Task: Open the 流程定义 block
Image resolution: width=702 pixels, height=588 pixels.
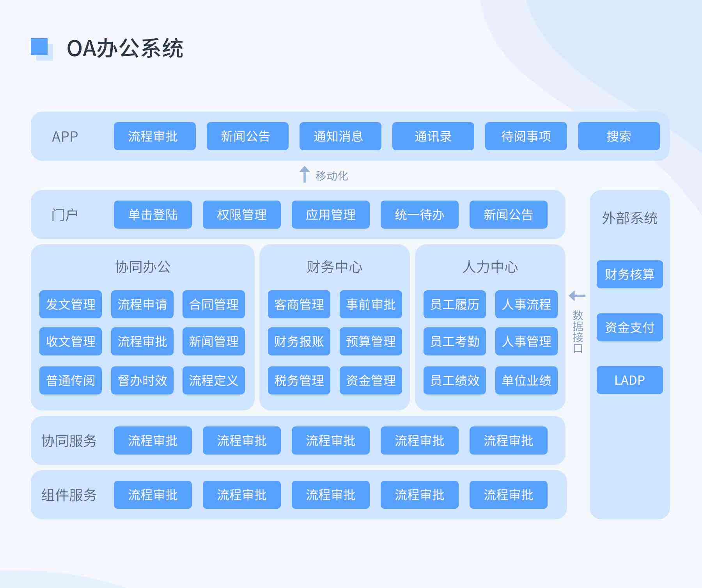Action: point(214,380)
